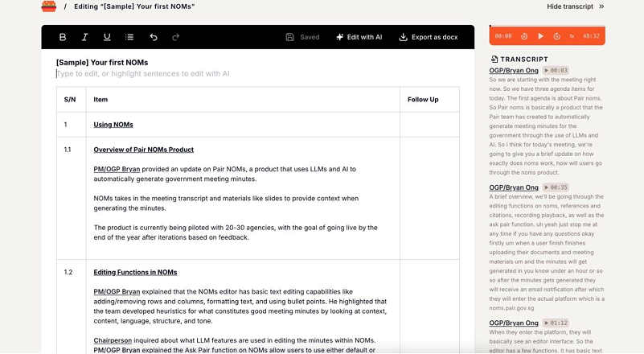644x354 pixels.
Task: Open Edit with AI
Action: pos(359,37)
